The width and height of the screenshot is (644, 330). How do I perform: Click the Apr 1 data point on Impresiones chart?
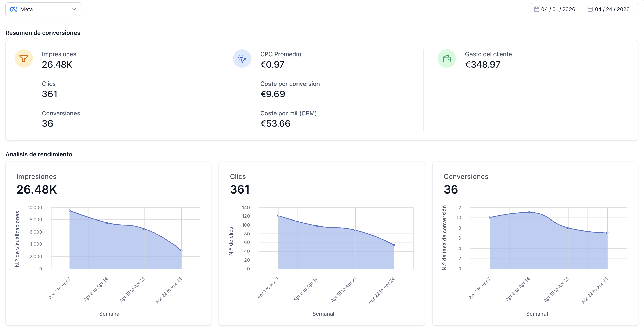coord(69,210)
